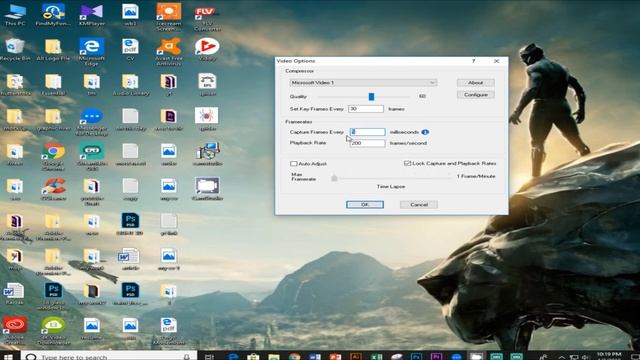This screenshot has width=640, height=360.
Task: Click taskbar search box
Action: [109, 356]
